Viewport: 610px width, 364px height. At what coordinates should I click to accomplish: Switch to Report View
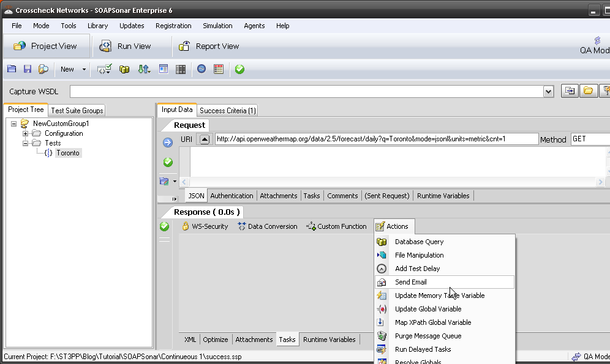pyautogui.click(x=208, y=46)
